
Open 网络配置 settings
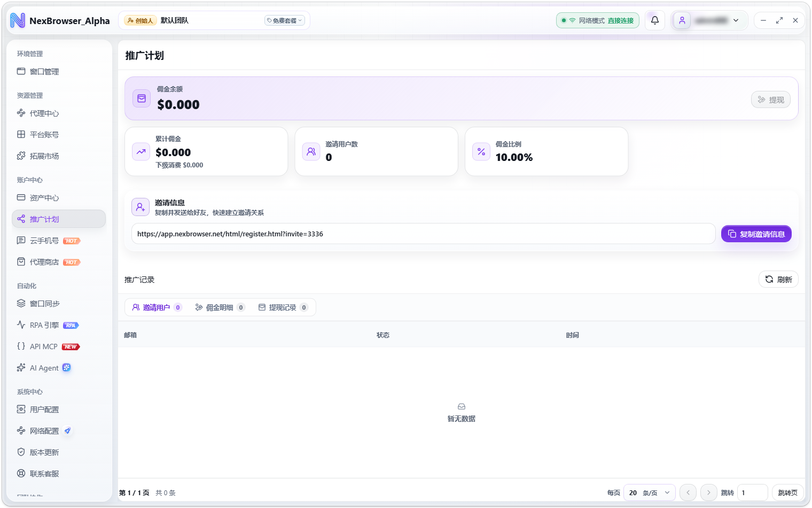59,431
